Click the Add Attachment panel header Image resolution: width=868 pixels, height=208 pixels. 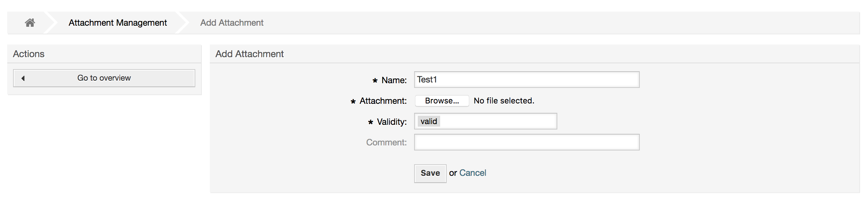click(250, 54)
